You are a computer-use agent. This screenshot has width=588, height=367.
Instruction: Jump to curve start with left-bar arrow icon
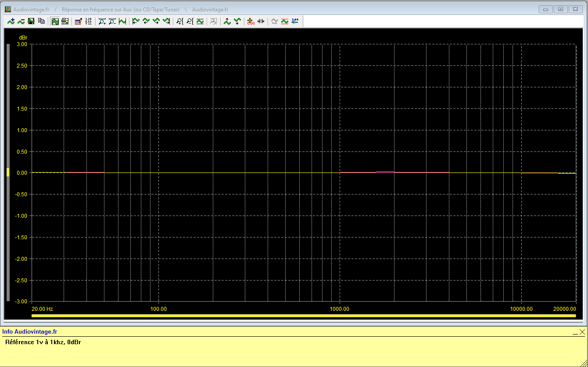136,21
